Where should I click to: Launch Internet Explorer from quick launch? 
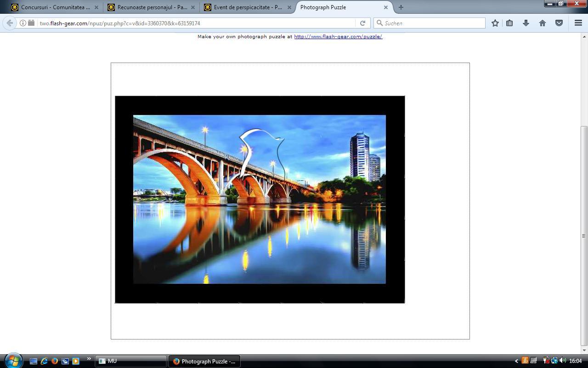click(44, 361)
